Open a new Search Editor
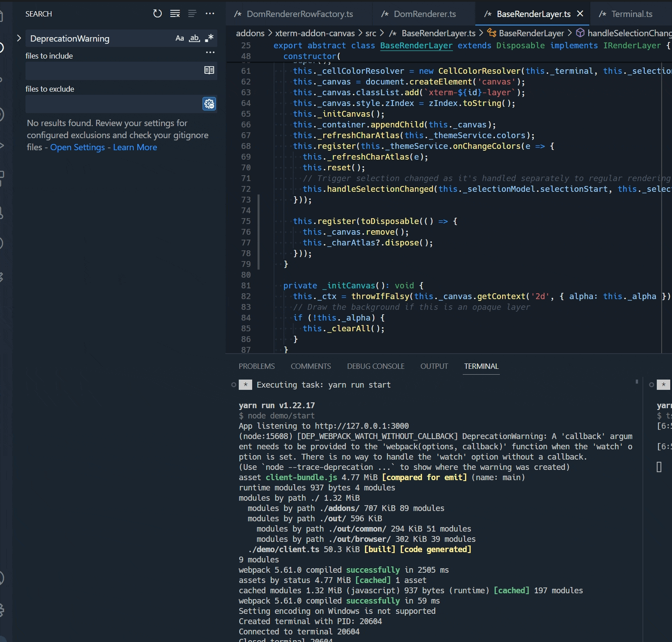This screenshot has height=642, width=672. tap(209, 71)
